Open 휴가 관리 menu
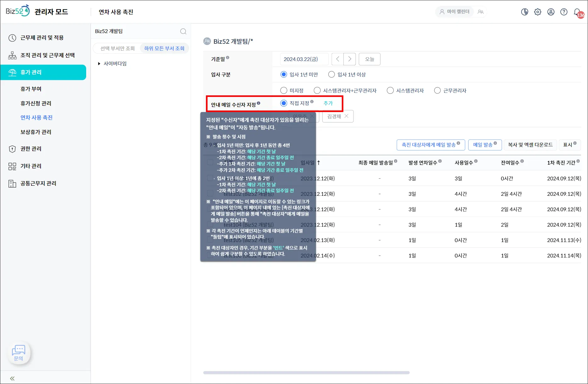 coord(43,72)
